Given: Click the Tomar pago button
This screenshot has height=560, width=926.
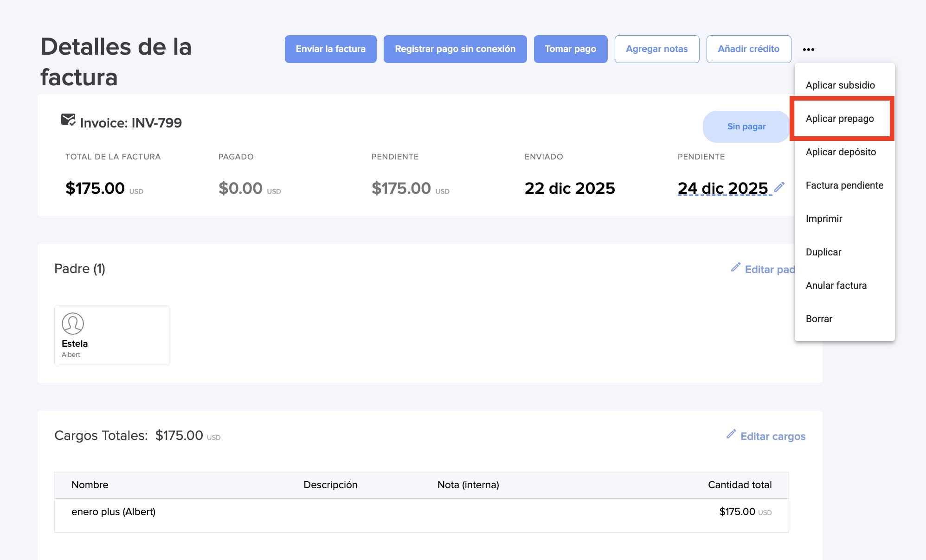Looking at the screenshot, I should (x=570, y=49).
